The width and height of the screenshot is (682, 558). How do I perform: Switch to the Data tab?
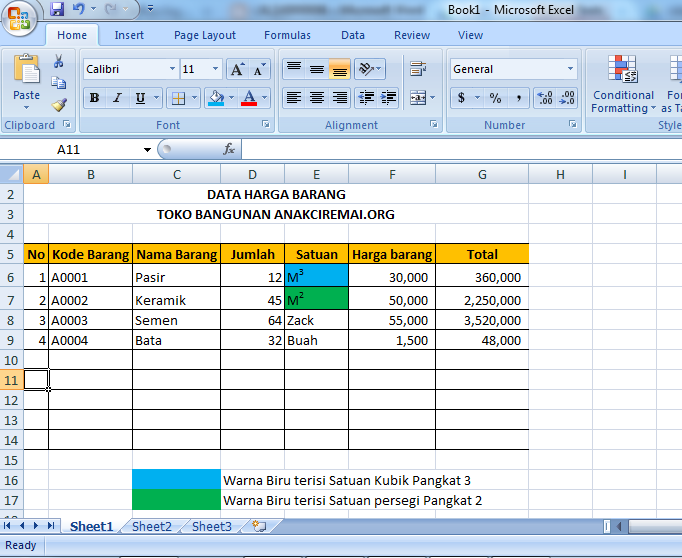point(353,35)
